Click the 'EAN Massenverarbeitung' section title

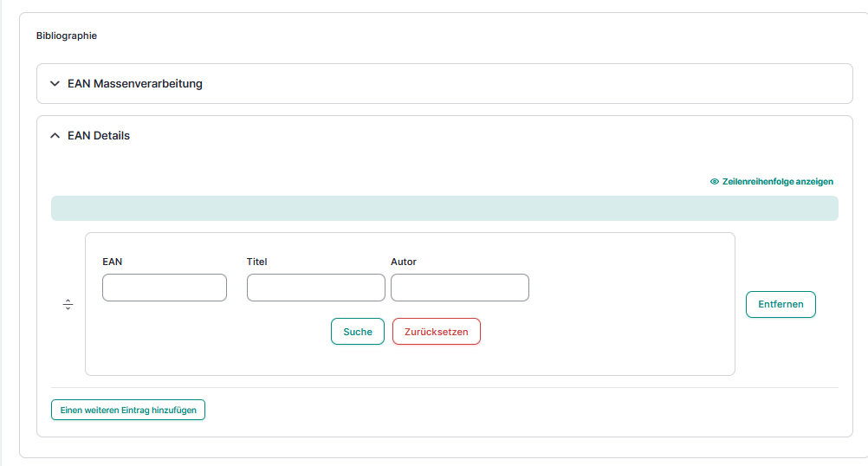coord(134,84)
